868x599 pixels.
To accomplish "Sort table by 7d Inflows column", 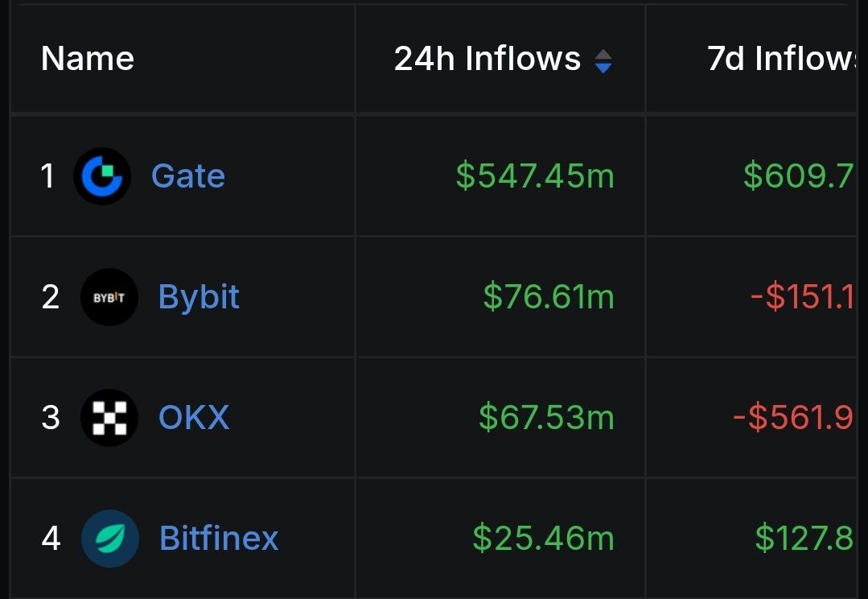I will pyautogui.click(x=782, y=58).
